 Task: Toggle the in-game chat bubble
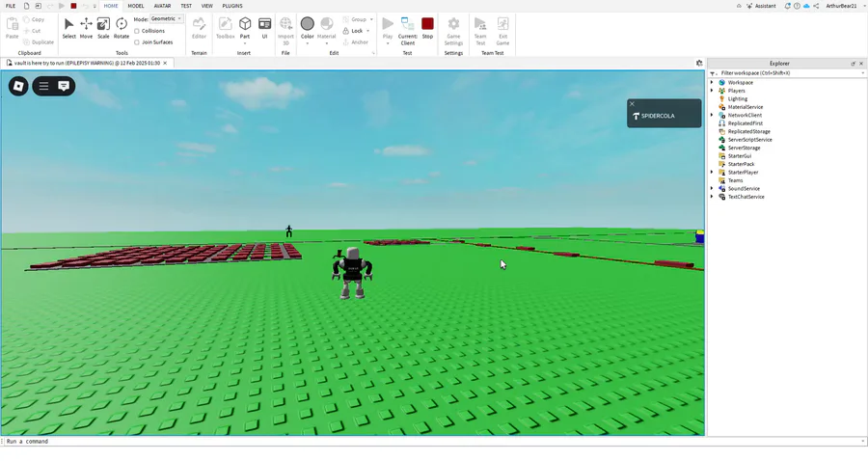click(x=64, y=86)
